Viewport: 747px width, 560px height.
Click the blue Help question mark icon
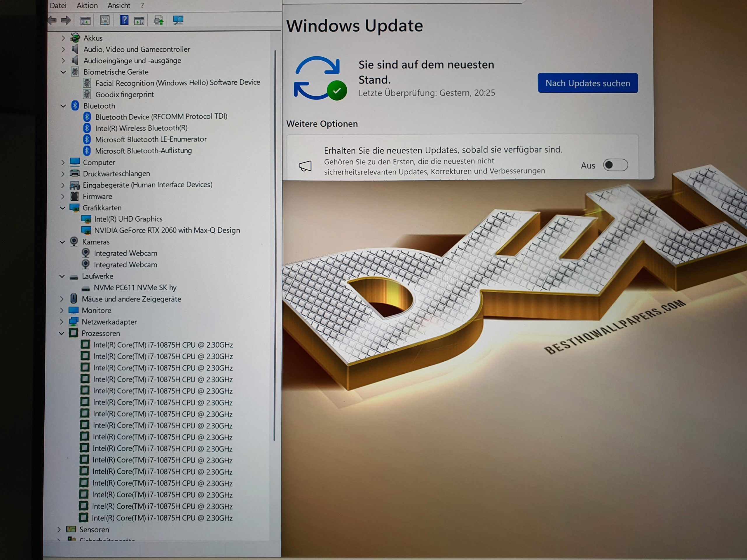click(124, 20)
